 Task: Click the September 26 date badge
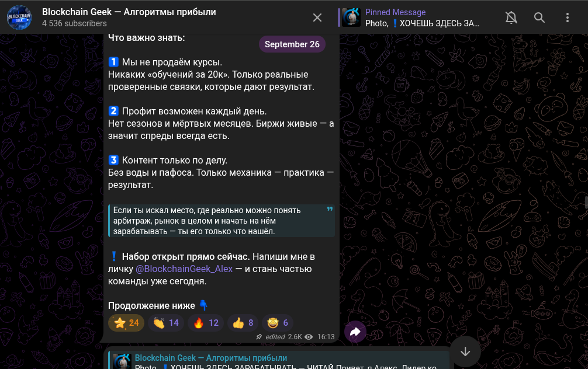tap(292, 44)
